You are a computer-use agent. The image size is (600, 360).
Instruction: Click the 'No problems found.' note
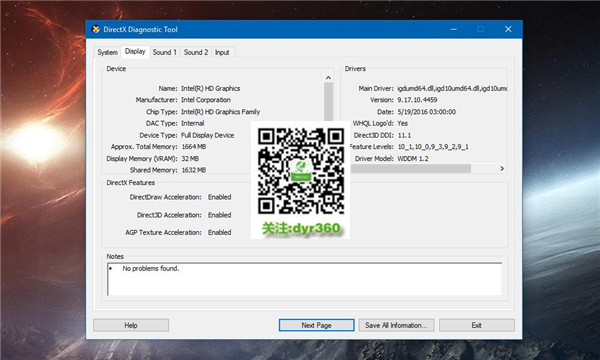151,269
